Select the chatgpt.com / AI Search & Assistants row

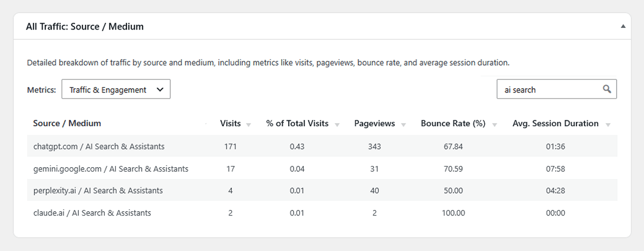[x=322, y=146]
